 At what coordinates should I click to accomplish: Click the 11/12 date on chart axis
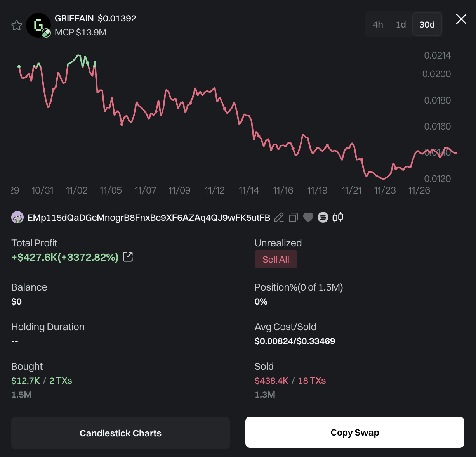(215, 190)
